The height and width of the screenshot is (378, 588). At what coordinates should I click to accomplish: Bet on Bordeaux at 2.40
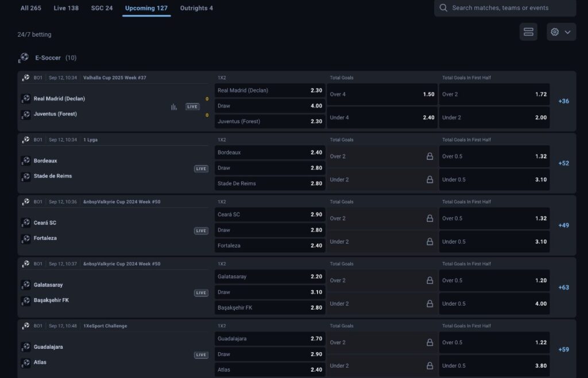(270, 152)
